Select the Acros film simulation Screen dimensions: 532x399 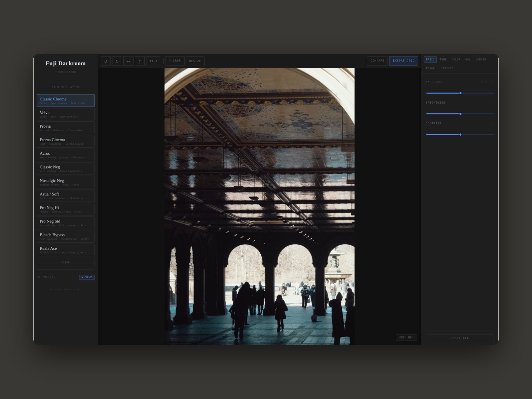point(66,155)
